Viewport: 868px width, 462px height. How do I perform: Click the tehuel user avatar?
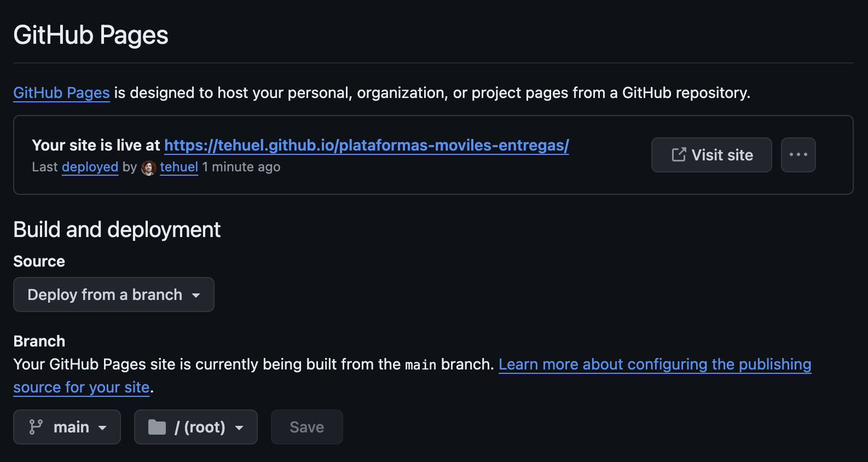(148, 168)
